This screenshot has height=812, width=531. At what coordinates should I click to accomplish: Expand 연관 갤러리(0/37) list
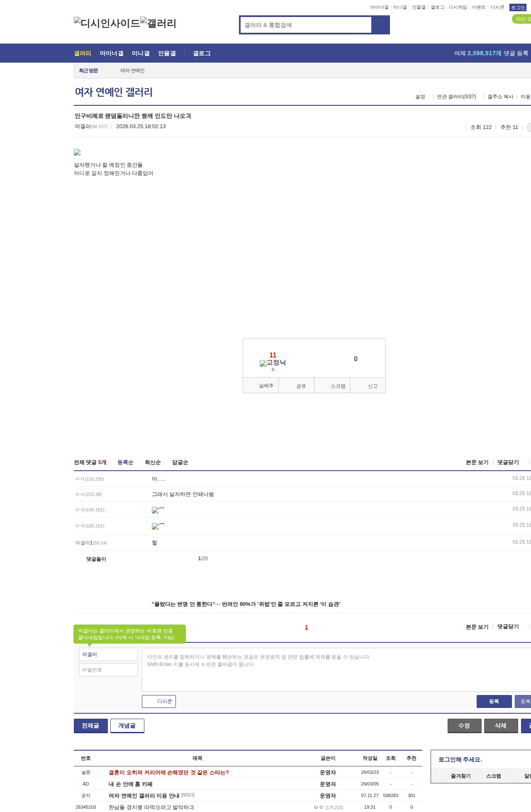click(456, 97)
